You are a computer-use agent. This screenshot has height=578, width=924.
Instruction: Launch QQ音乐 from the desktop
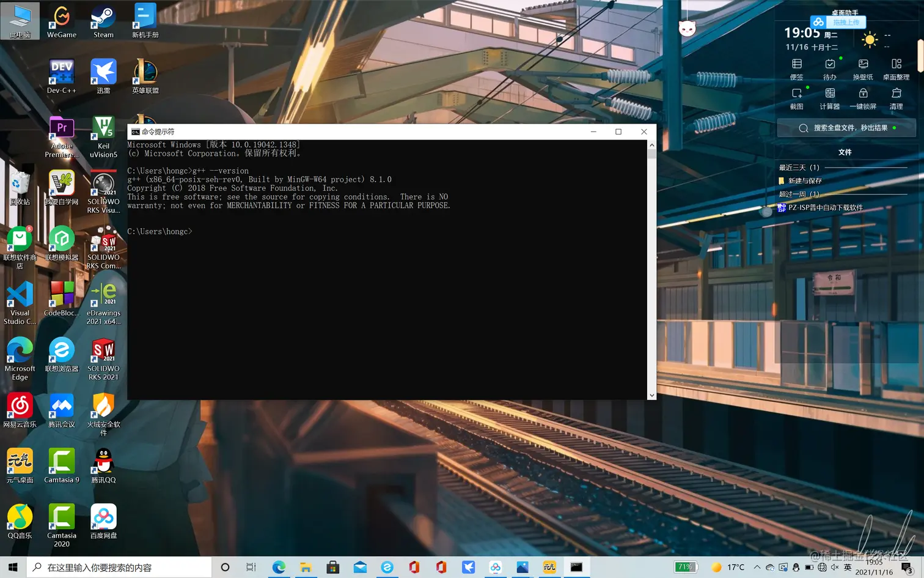tap(20, 522)
